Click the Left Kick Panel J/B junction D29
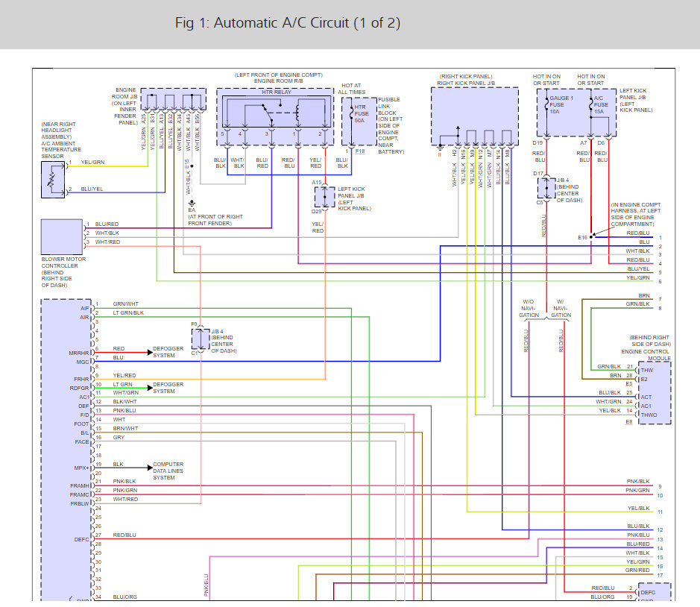Image resolution: width=700 pixels, height=607 pixels. click(324, 197)
